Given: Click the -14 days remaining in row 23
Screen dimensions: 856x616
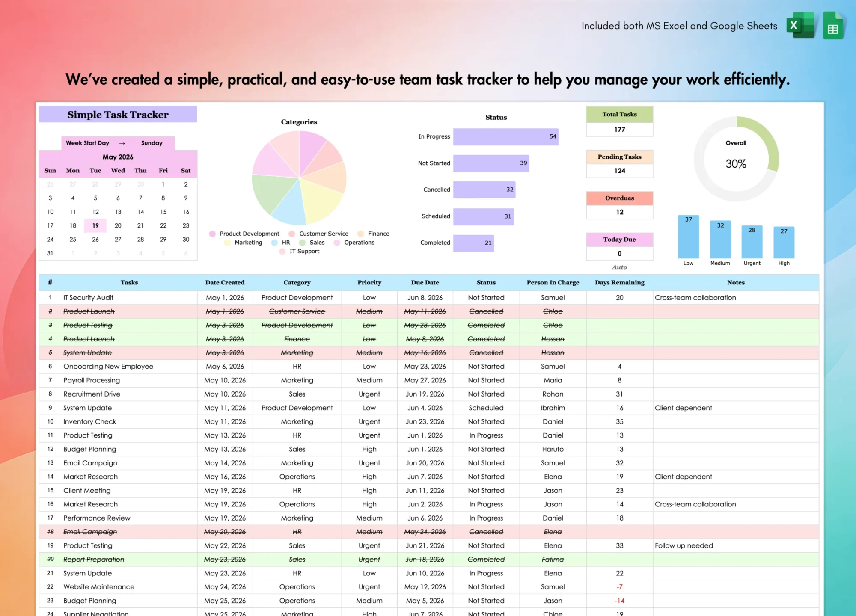Looking at the screenshot, I should (x=619, y=601).
